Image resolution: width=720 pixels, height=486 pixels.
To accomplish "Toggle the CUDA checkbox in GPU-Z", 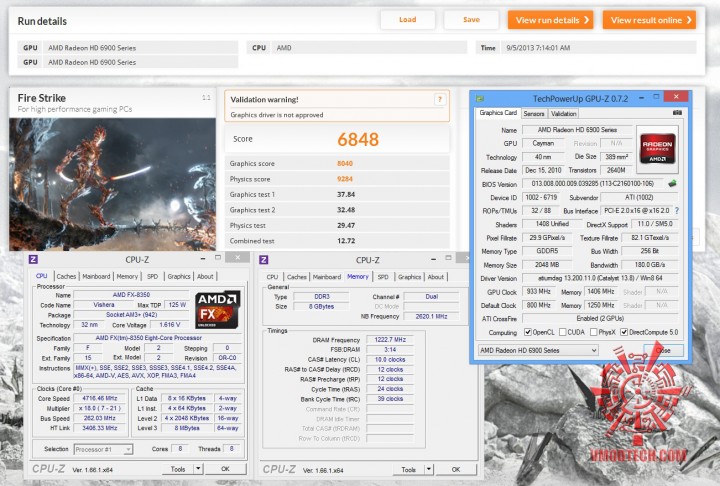I will [x=562, y=332].
